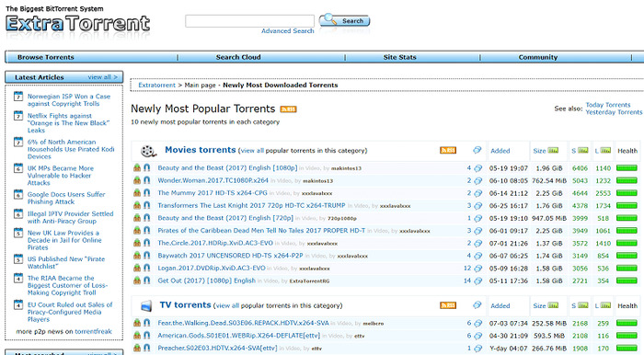Click the film reel Movies category icon
This screenshot has width=644, height=355.
pos(148,151)
